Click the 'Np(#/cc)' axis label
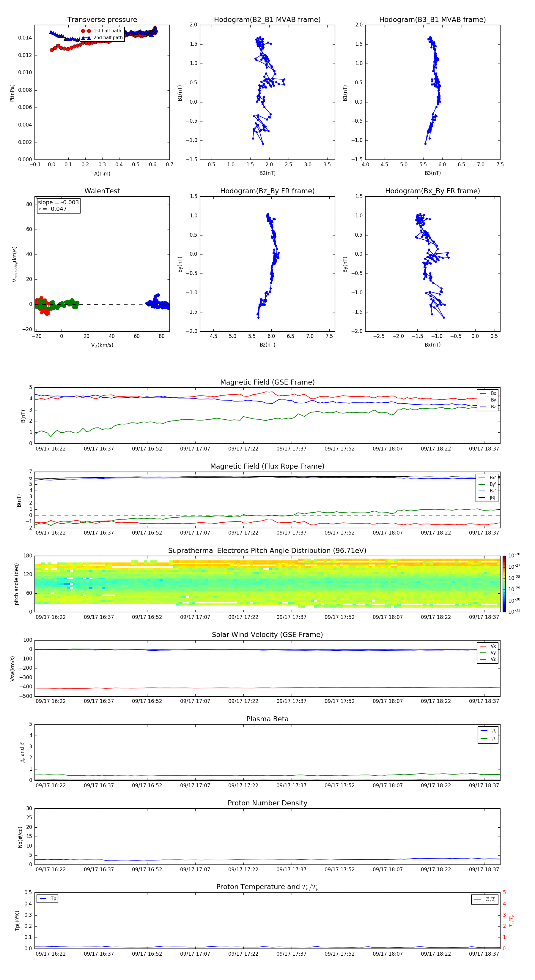This screenshot has width=535, height=980. click(x=20, y=837)
